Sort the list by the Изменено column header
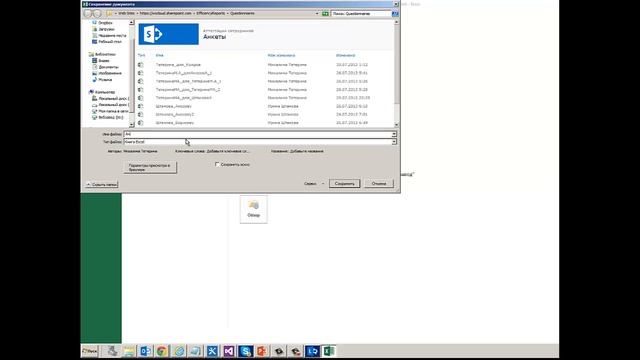This screenshot has width=640, height=360. click(x=346, y=55)
